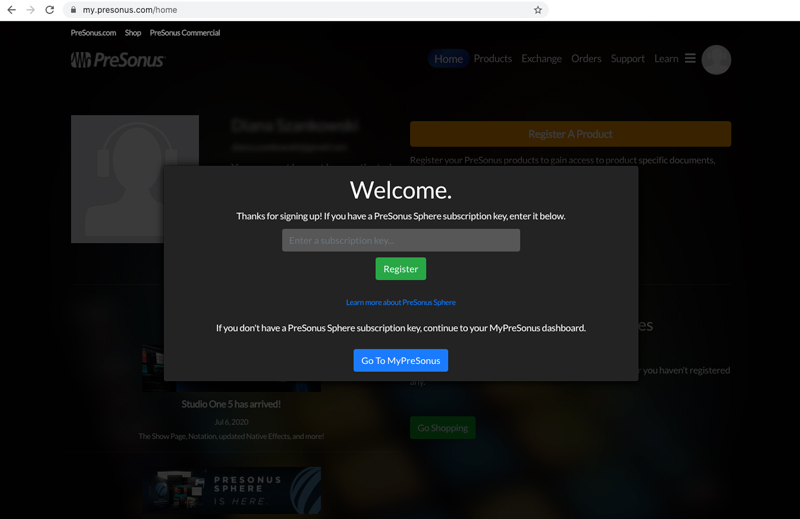Image resolution: width=800 pixels, height=519 pixels.
Task: Open the Products navigation item
Action: tap(492, 59)
